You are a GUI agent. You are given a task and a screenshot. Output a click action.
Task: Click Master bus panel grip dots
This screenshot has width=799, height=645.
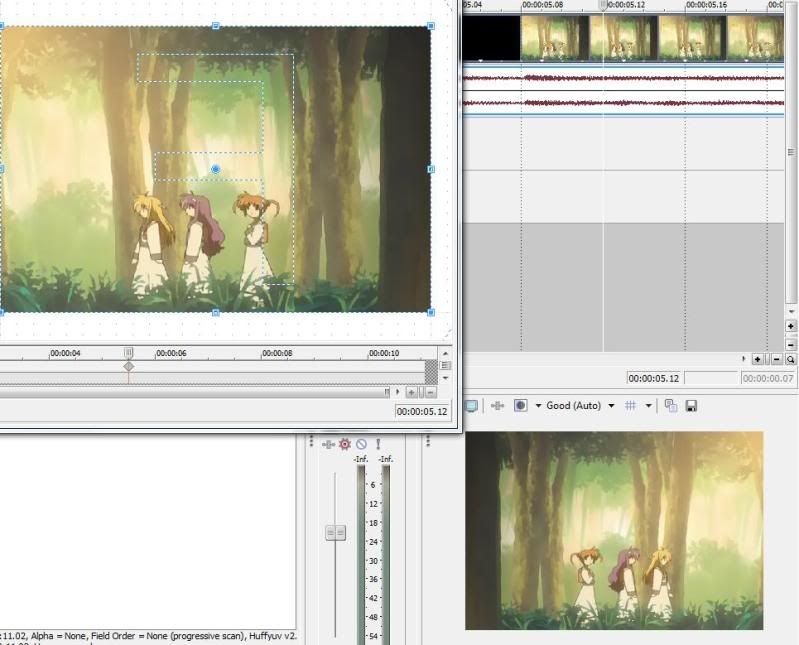click(311, 440)
